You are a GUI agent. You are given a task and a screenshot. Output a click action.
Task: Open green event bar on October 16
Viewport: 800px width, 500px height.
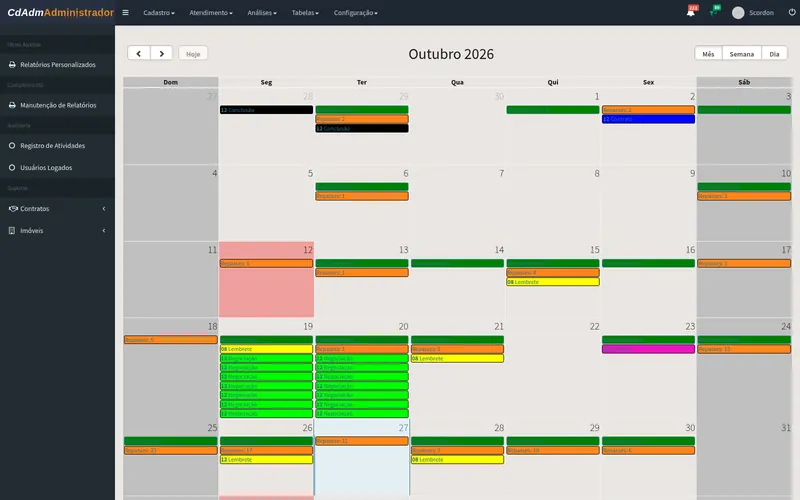point(648,263)
